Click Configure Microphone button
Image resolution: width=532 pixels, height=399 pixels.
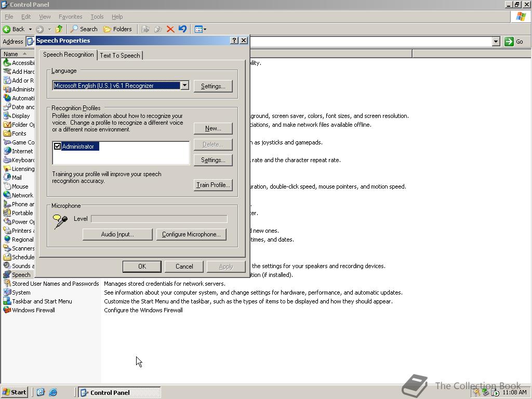click(x=191, y=234)
